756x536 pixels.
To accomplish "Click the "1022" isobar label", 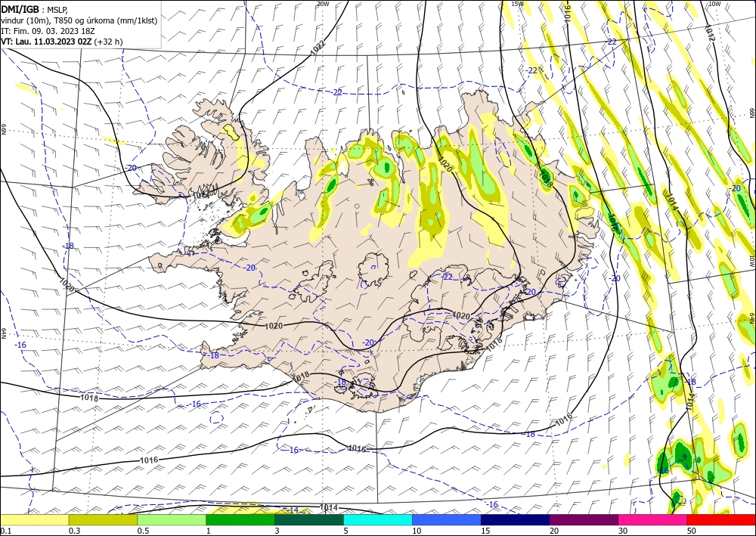I will [x=318, y=48].
